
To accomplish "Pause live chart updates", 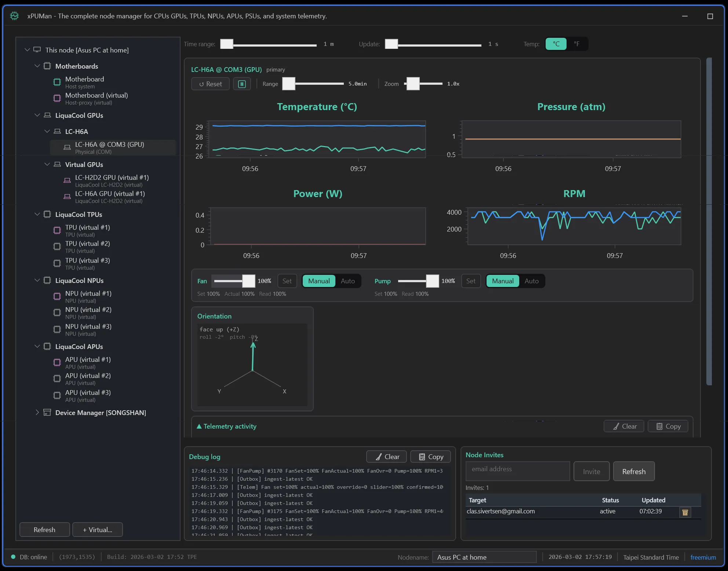I will (x=242, y=84).
